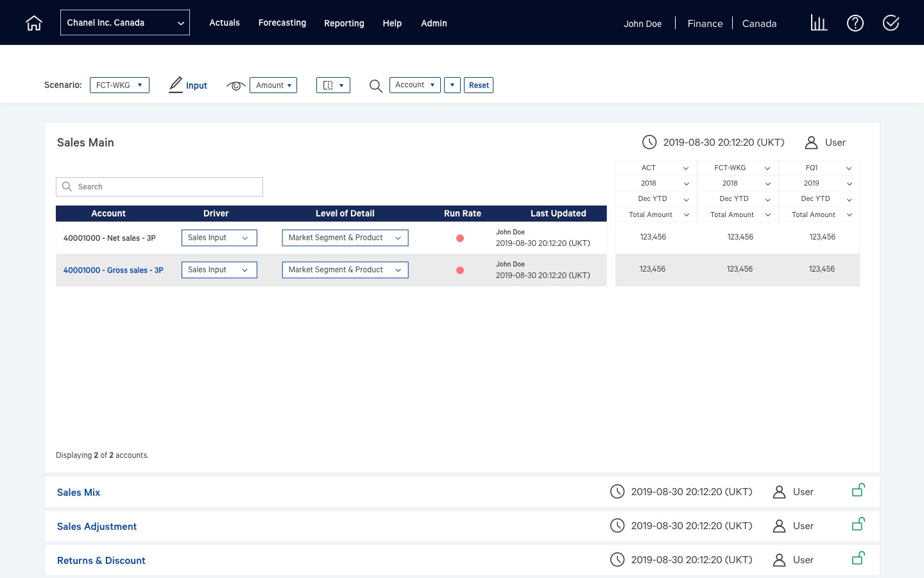Image resolution: width=924 pixels, height=578 pixels.
Task: Open the Actuals menu
Action: click(x=225, y=22)
